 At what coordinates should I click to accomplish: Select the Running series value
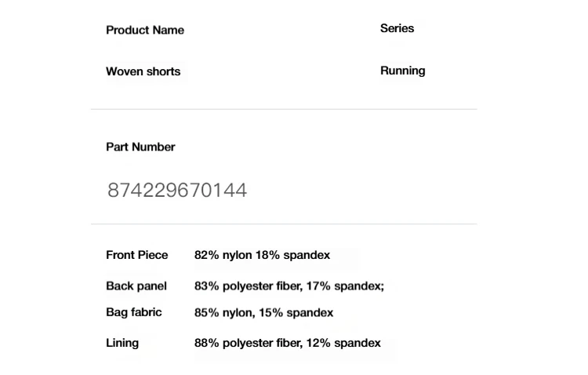pos(403,71)
